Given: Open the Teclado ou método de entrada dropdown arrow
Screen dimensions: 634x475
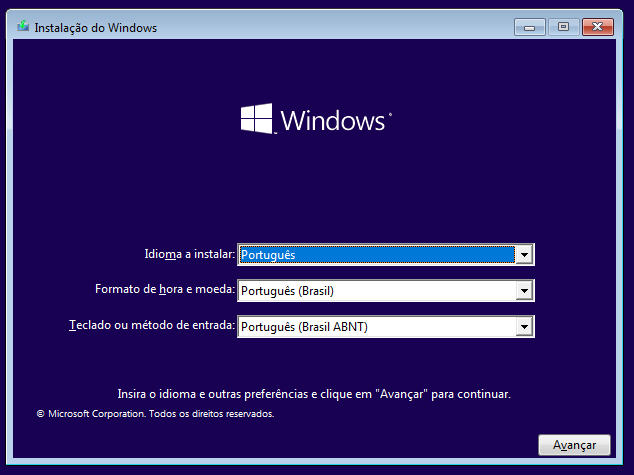Looking at the screenshot, I should tap(524, 327).
